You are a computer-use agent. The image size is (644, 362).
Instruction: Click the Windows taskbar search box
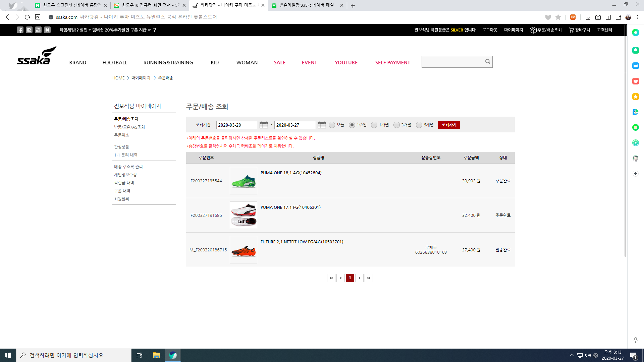tap(74, 355)
